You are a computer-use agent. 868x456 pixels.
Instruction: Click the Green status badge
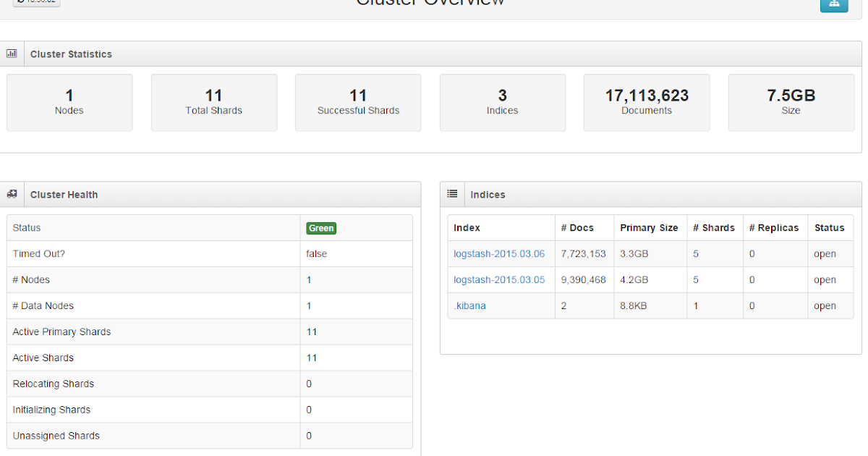click(x=320, y=227)
